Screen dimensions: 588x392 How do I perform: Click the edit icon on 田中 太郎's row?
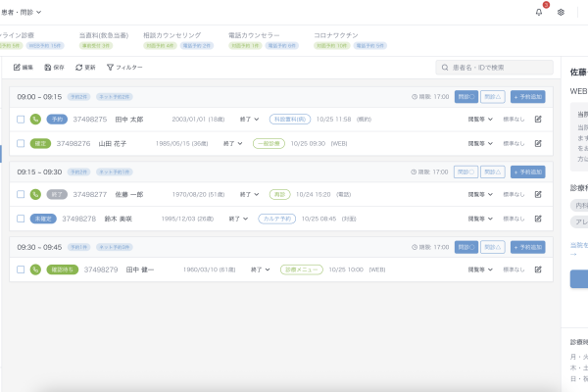click(538, 120)
